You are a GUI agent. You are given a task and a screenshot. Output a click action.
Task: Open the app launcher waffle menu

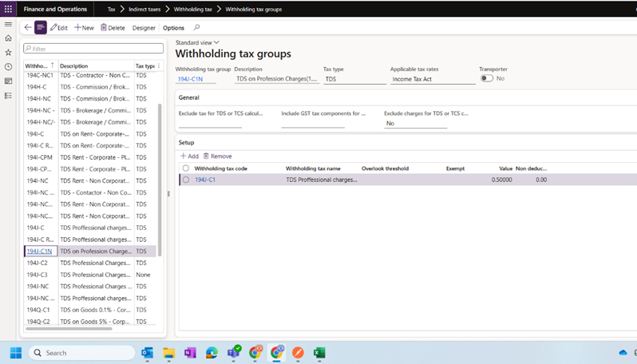pos(9,9)
